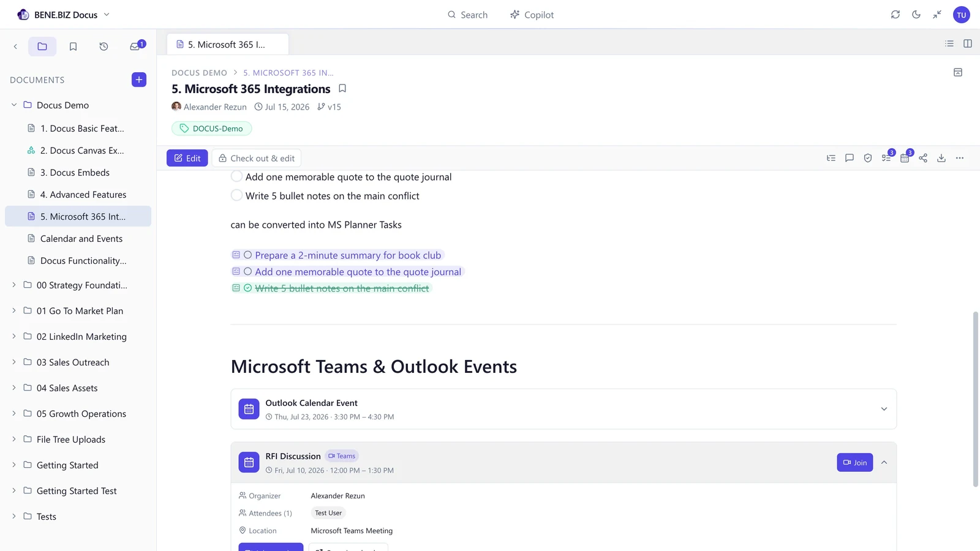Image resolution: width=980 pixels, height=551 pixels.
Task: Mark 'Prepare a 2-minute summary' Planner task complete
Action: [248, 255]
